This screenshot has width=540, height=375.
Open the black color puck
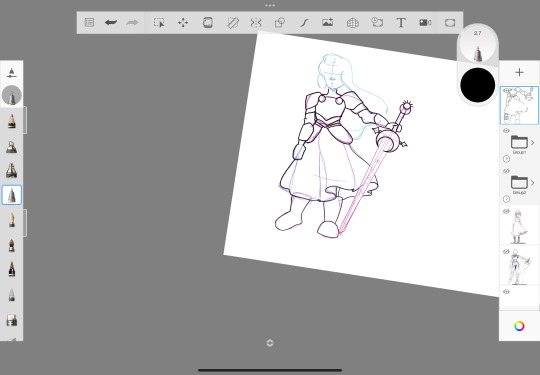click(478, 85)
